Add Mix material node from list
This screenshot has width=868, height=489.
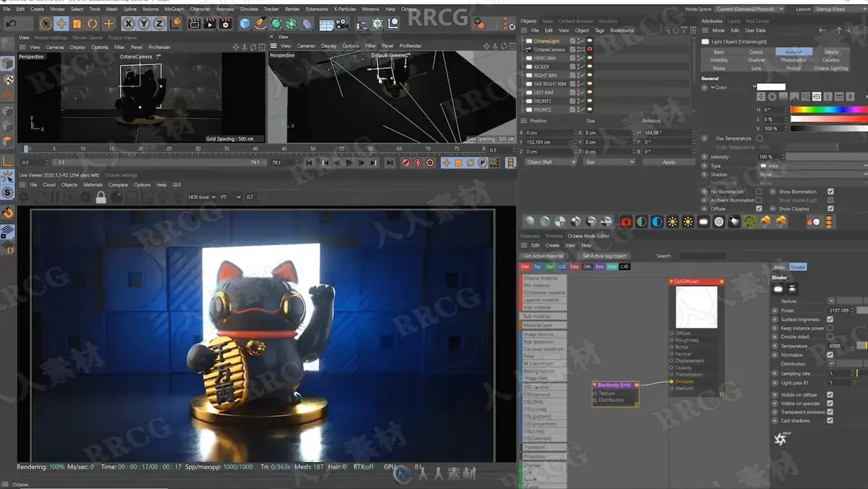pos(543,285)
